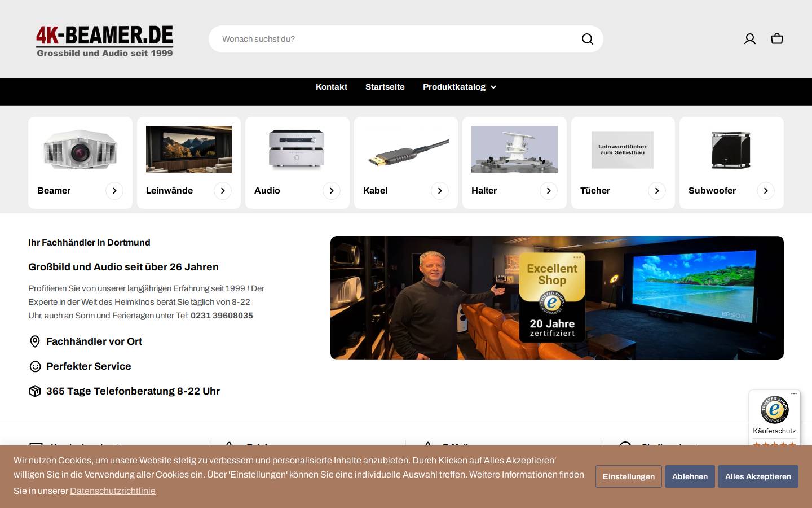Click the arrow on the Tücher card

[657, 191]
